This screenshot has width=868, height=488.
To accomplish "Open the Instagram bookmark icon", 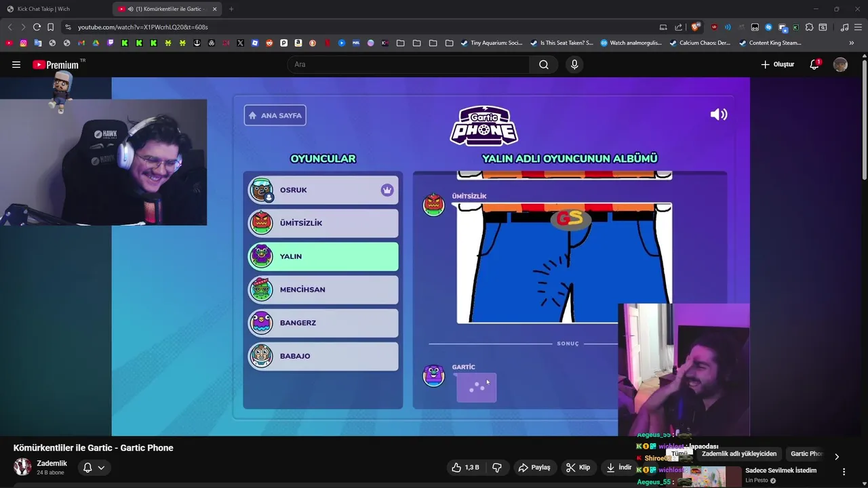I will click(23, 43).
